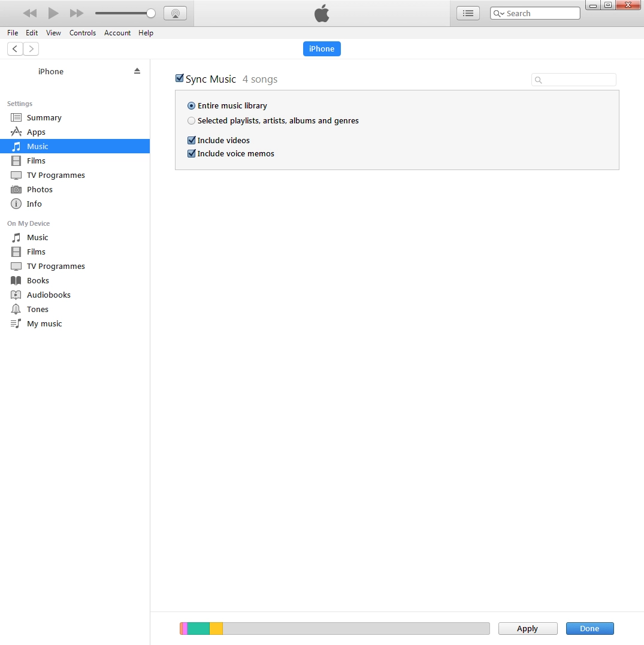Eject the iPhone using eject icon
This screenshot has height=645, width=644.
[x=137, y=71]
